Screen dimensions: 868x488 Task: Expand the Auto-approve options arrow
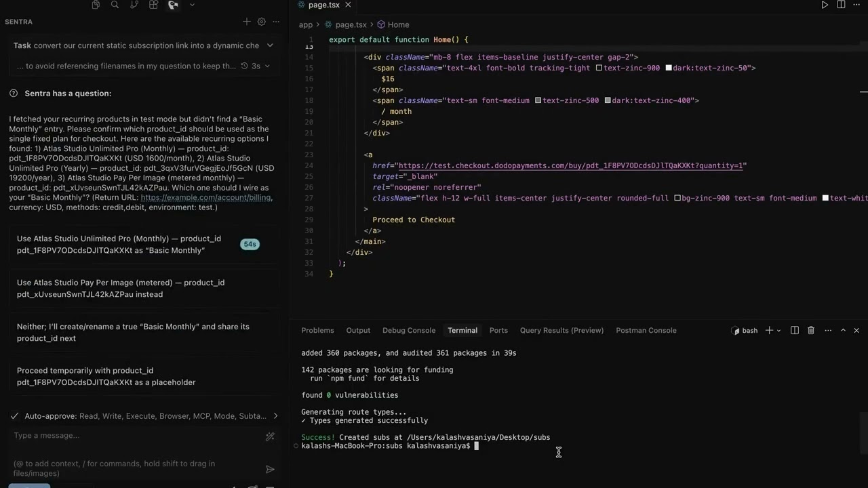(x=275, y=415)
